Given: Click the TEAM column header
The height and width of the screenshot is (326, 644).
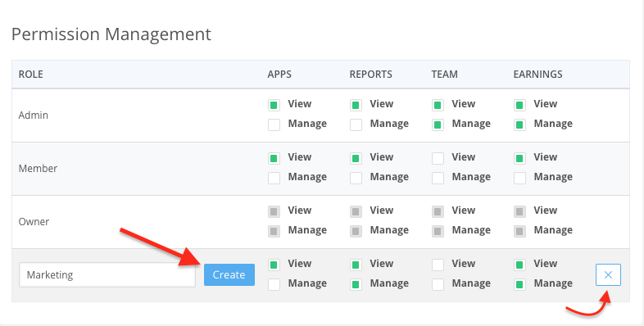Looking at the screenshot, I should pos(444,75).
